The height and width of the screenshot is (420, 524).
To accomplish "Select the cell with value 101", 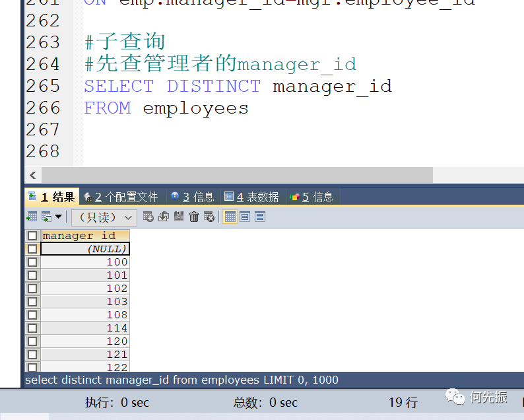I will (x=85, y=275).
